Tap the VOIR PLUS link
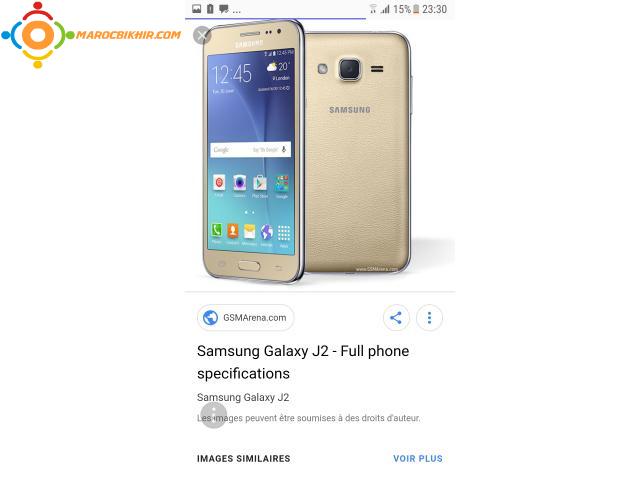The width and height of the screenshot is (640, 480). pyautogui.click(x=418, y=458)
